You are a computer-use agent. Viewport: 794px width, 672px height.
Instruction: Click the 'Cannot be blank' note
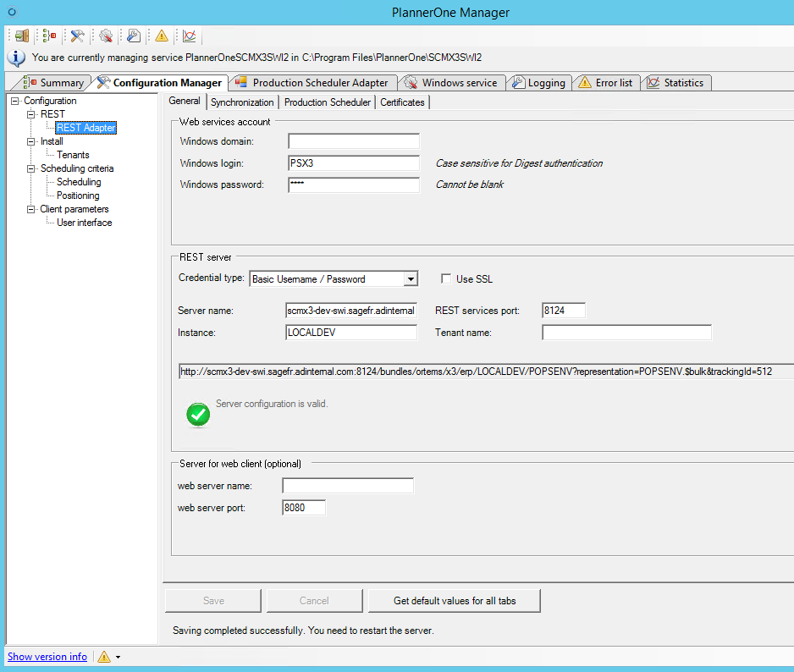[470, 185]
